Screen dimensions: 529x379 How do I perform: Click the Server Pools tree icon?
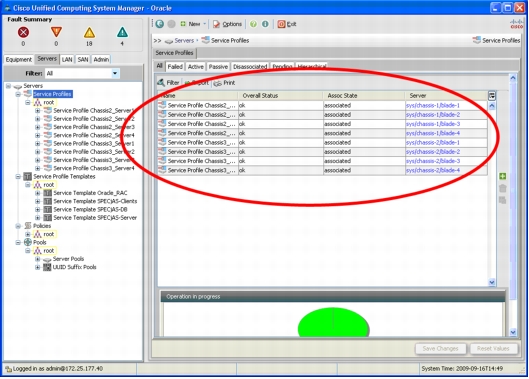[x=47, y=259]
